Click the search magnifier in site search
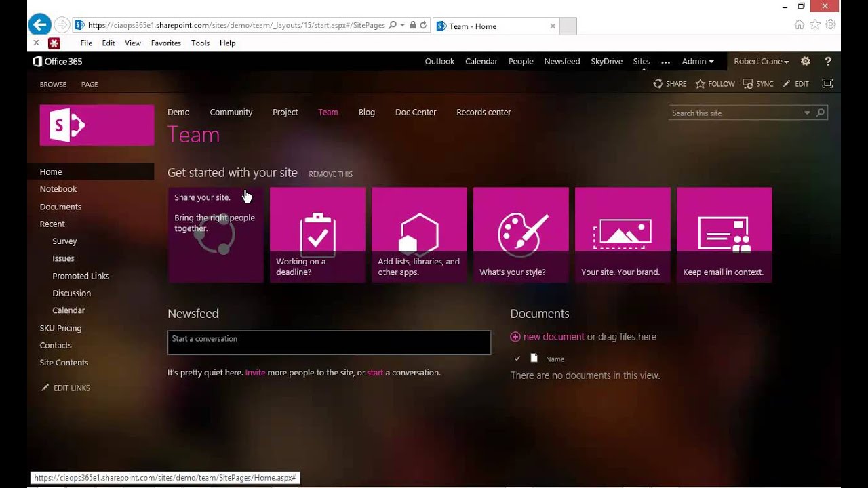Image resolution: width=868 pixels, height=488 pixels. (821, 113)
